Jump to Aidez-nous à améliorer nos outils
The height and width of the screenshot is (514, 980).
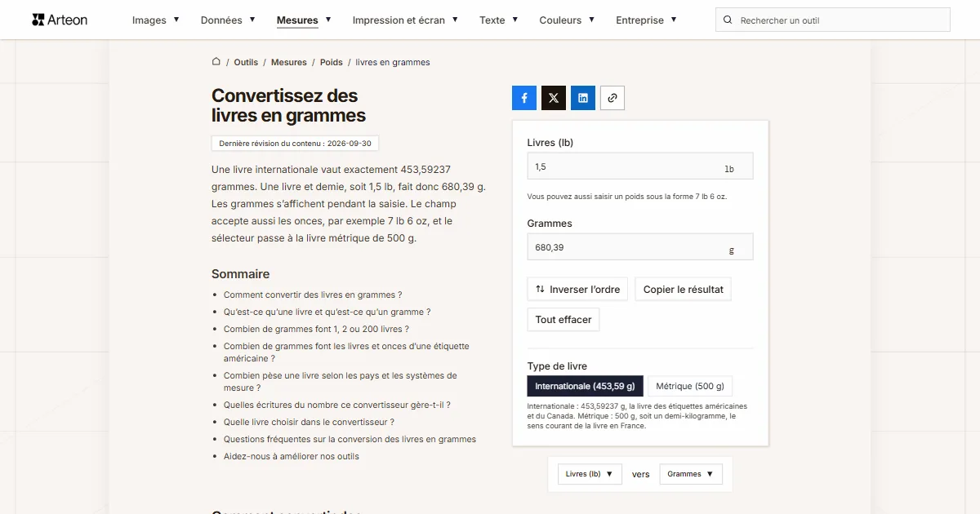pyautogui.click(x=292, y=457)
